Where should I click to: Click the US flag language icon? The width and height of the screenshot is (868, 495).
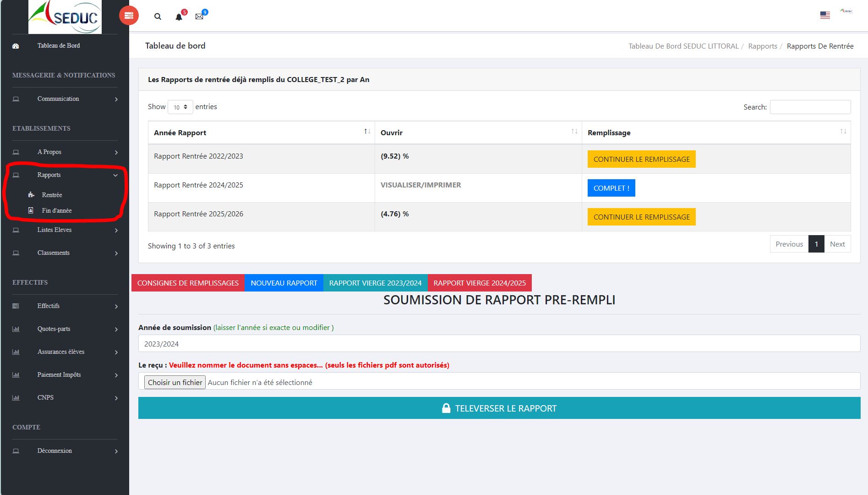[825, 15]
